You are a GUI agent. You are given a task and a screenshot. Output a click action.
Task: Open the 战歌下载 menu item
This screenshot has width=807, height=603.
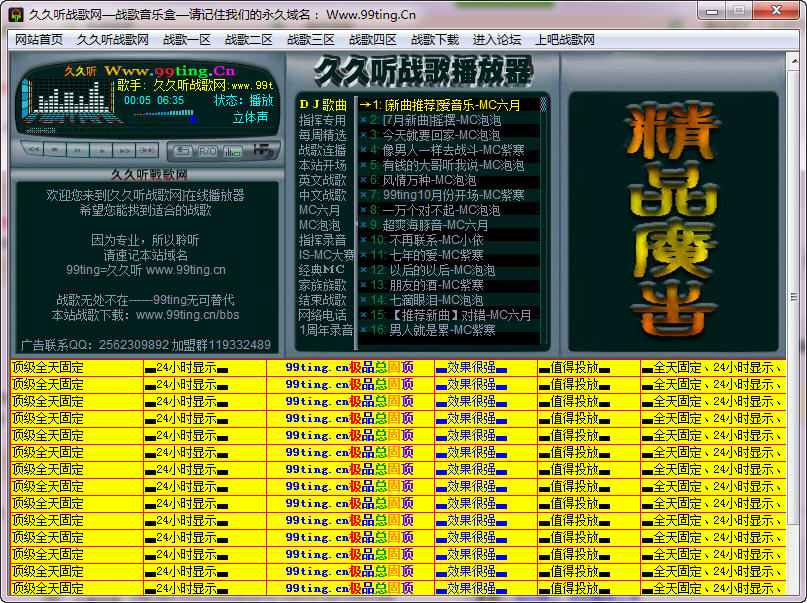[435, 40]
